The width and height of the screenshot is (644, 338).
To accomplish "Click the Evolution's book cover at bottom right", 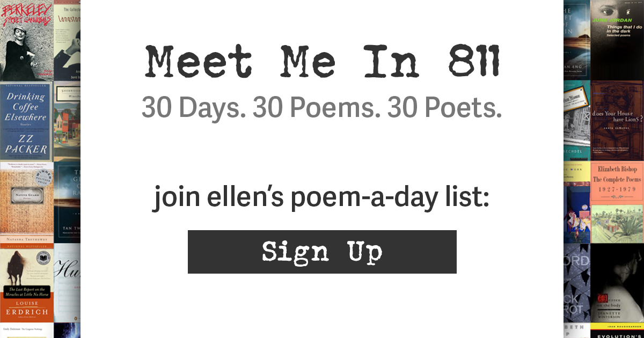I will [617, 331].
